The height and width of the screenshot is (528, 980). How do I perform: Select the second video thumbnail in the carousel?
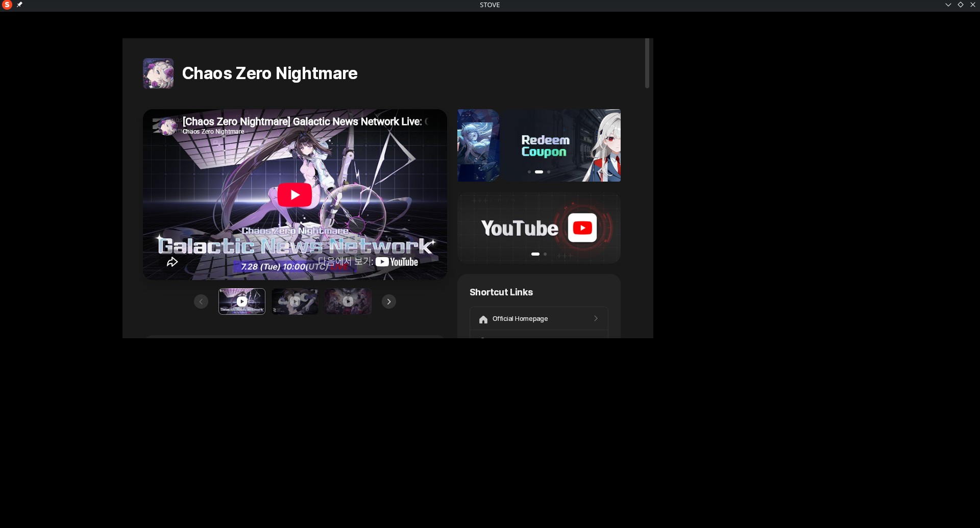point(295,301)
